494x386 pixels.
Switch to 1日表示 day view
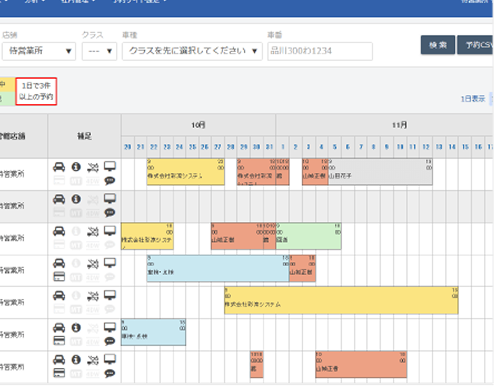click(472, 99)
